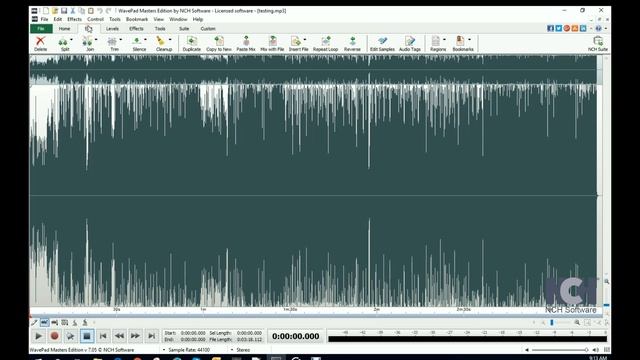The height and width of the screenshot is (360, 640).
Task: Expand the Join dropdown arrow
Action: click(x=96, y=40)
